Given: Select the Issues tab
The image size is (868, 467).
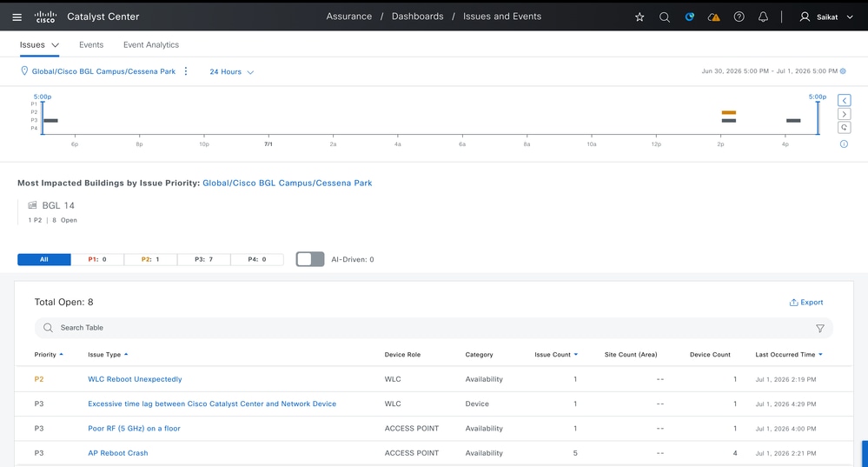Looking at the screenshot, I should click(32, 45).
